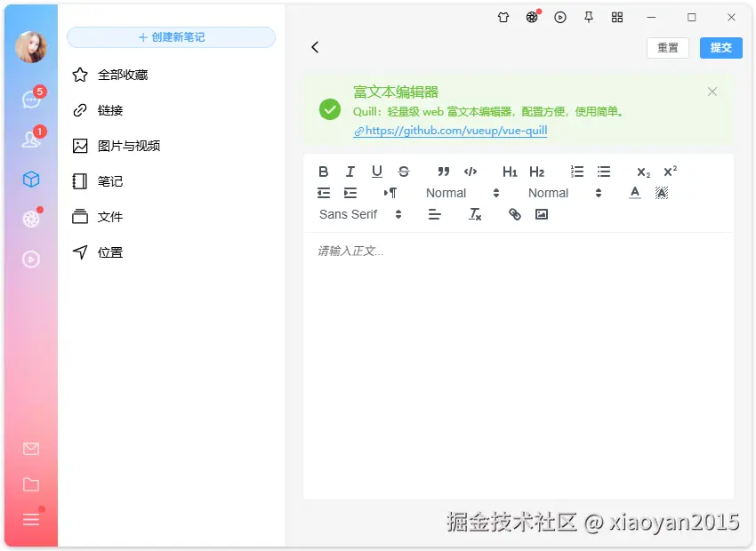This screenshot has width=756, height=551.
Task: Click the 重置 reset button
Action: tap(668, 48)
